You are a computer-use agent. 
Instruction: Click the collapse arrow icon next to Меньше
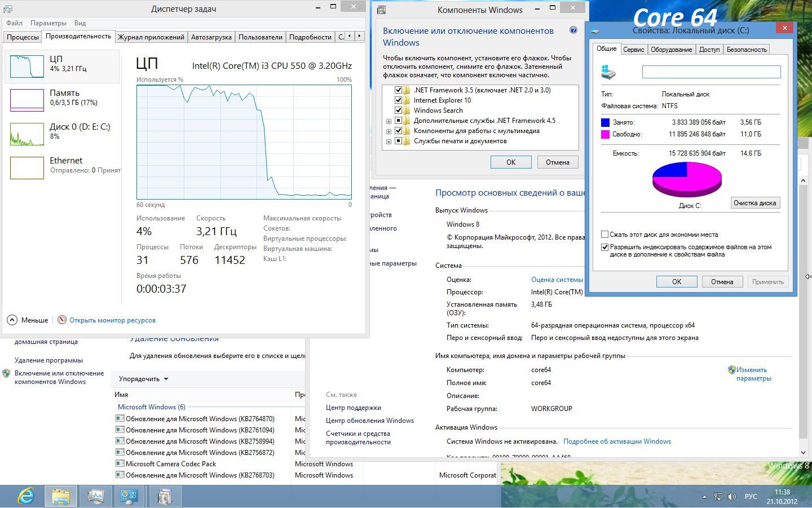(12, 320)
